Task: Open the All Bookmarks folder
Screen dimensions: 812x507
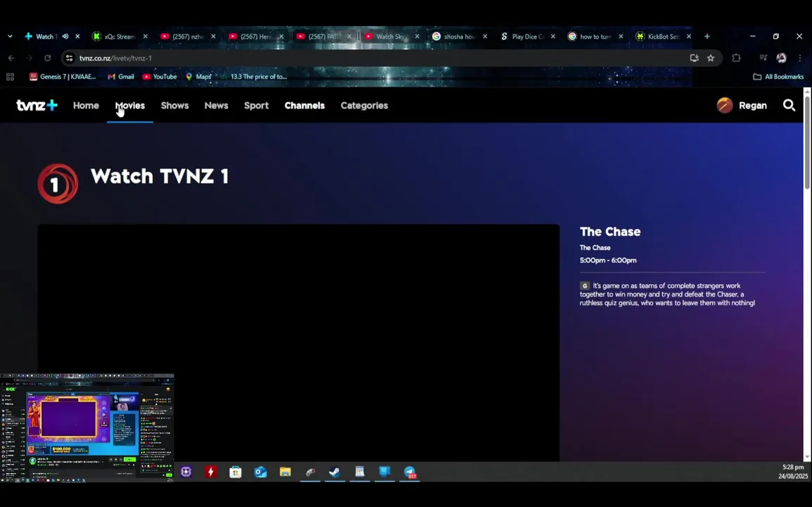Action: point(778,77)
